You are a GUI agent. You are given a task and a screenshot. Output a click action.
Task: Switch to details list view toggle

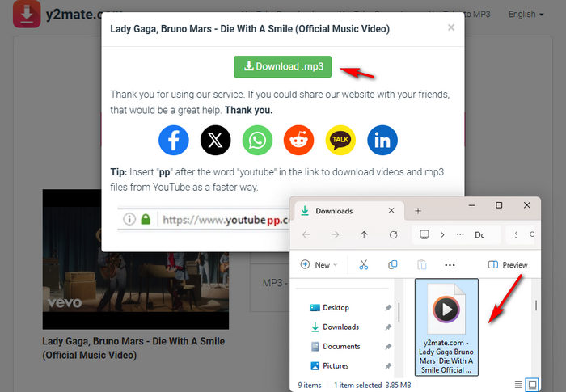click(518, 385)
